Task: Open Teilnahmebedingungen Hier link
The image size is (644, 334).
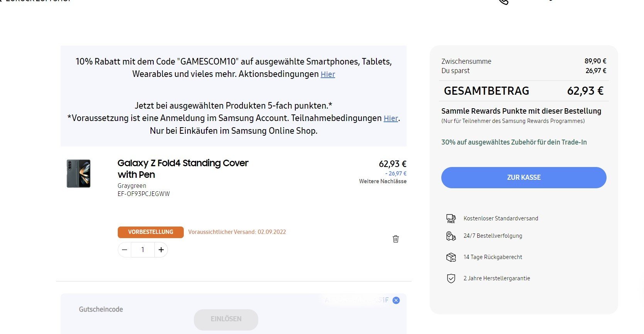Action: [x=391, y=118]
